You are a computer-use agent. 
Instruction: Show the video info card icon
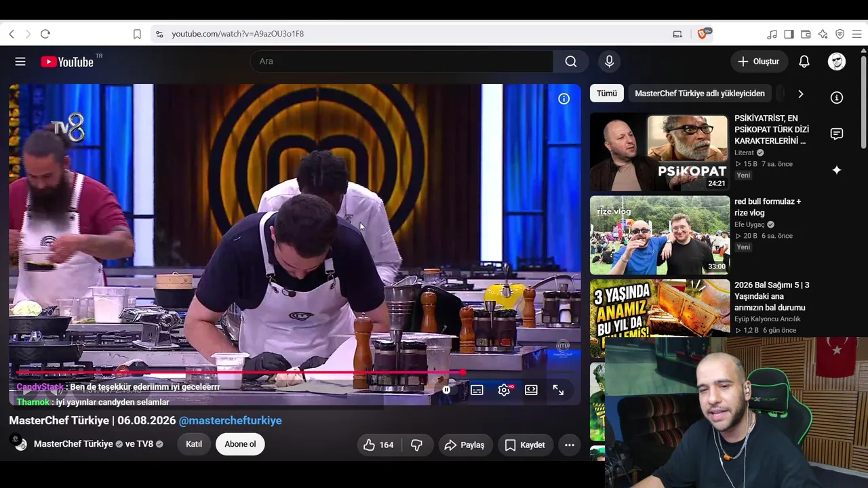click(564, 99)
